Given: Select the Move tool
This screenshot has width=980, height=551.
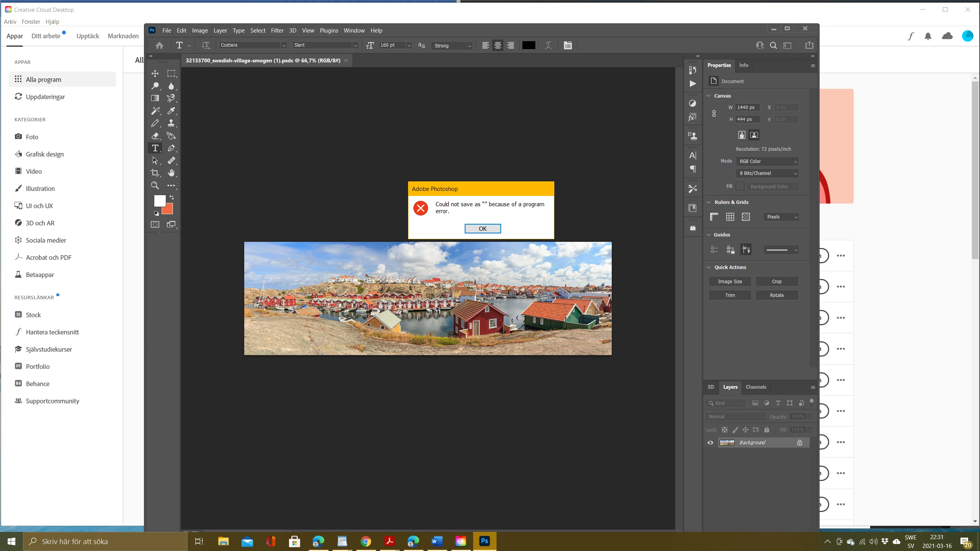Looking at the screenshot, I should point(155,73).
